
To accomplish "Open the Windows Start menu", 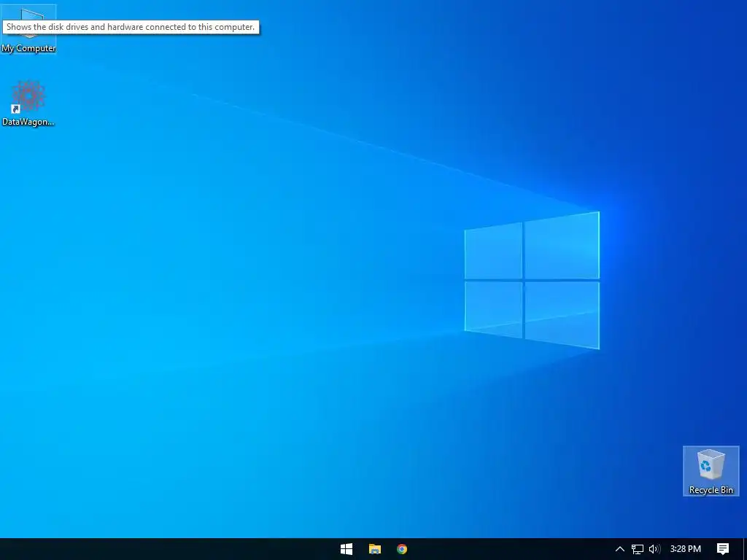I will [x=347, y=549].
